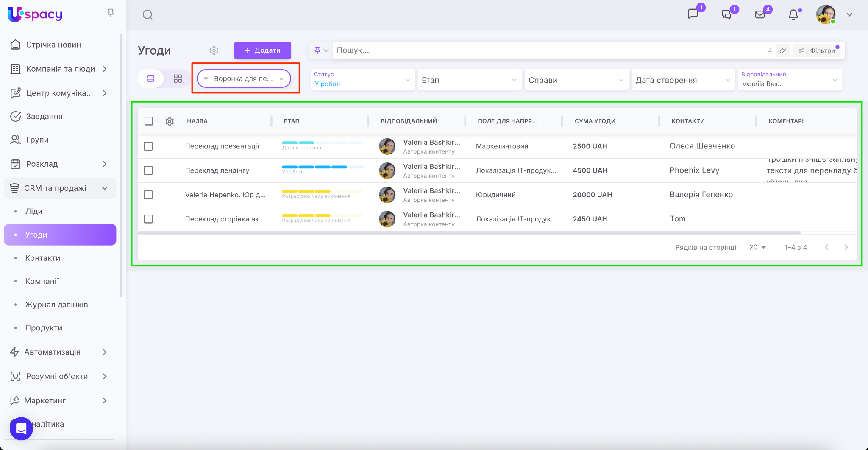Viewport: 868px width, 450px height.
Task: Open table column settings gear
Action: (x=170, y=121)
